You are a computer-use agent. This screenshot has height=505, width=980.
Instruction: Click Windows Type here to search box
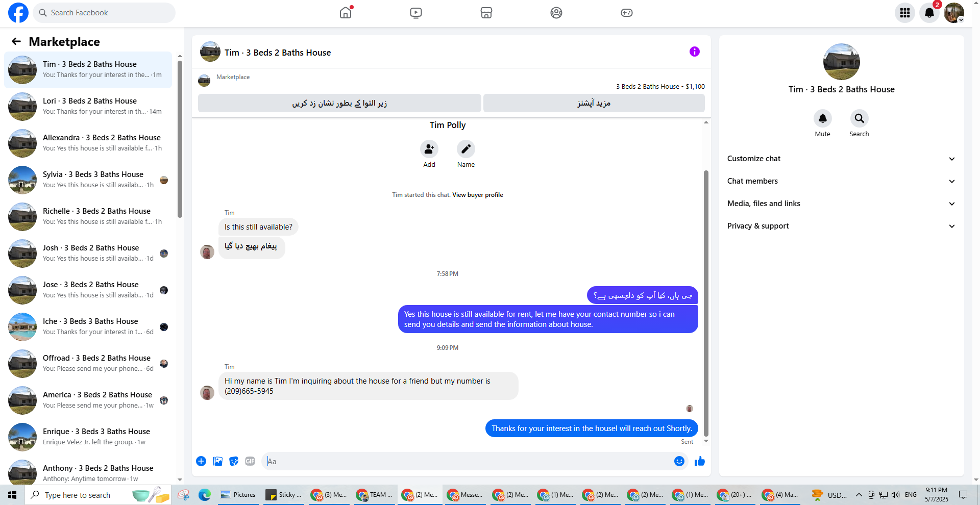click(98, 495)
